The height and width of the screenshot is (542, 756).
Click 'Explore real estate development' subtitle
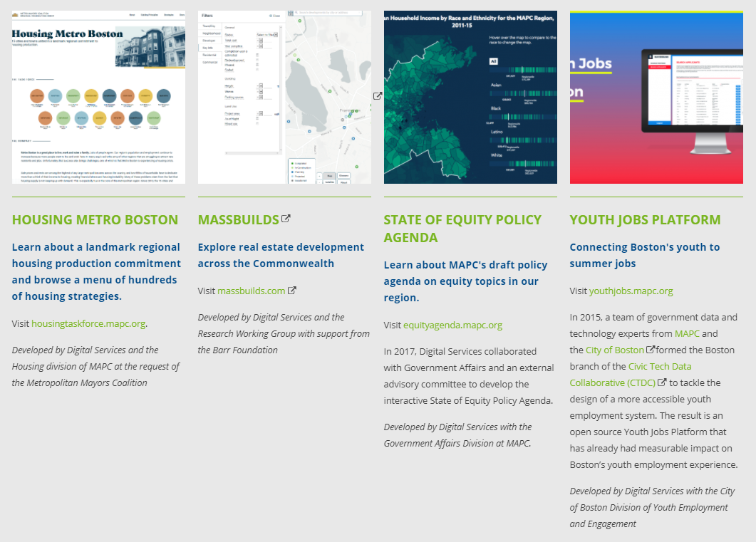point(281,256)
